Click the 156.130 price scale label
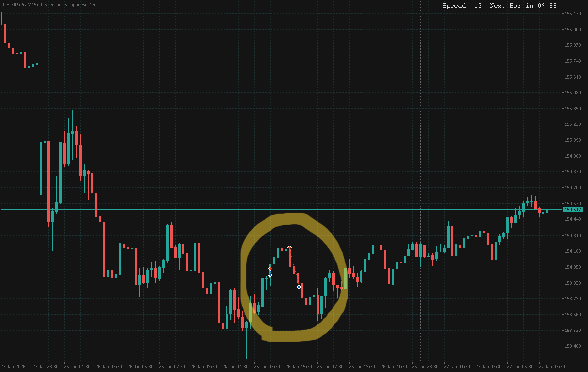This screenshot has width=588, height=372. (x=572, y=14)
